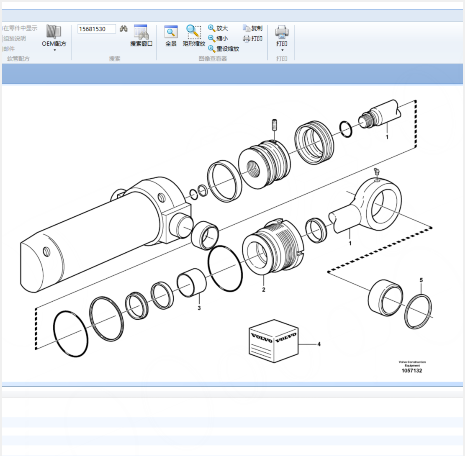The width and height of the screenshot is (465, 456).
Task: Select callout number 5 on diagram
Action: tap(421, 280)
